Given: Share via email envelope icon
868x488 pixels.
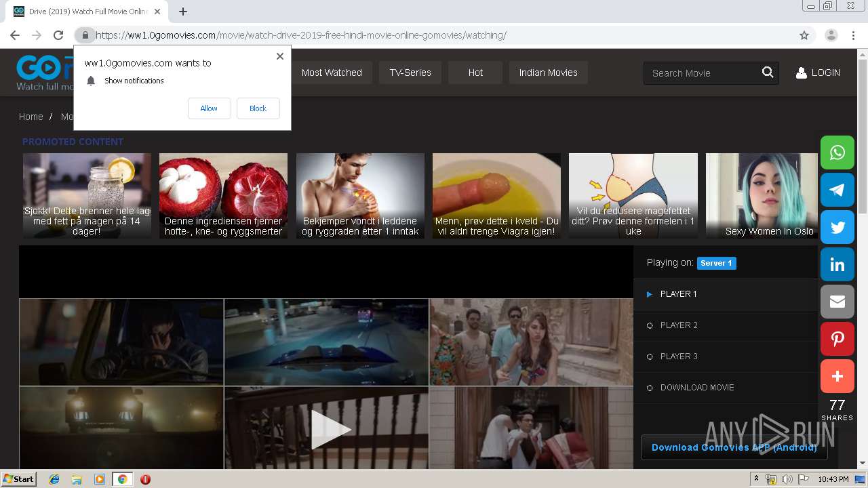Looking at the screenshot, I should coord(837,302).
